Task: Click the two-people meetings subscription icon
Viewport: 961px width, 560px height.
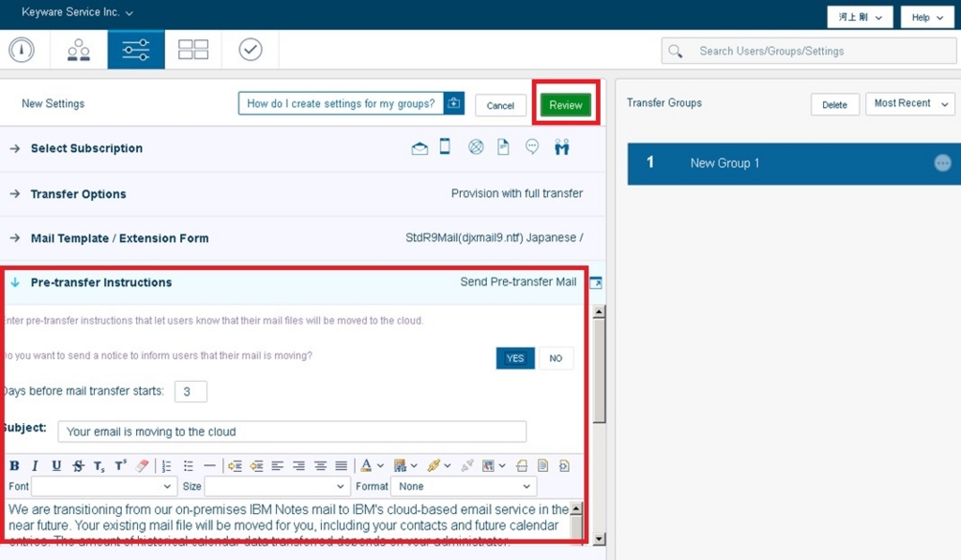Action: coord(561,147)
